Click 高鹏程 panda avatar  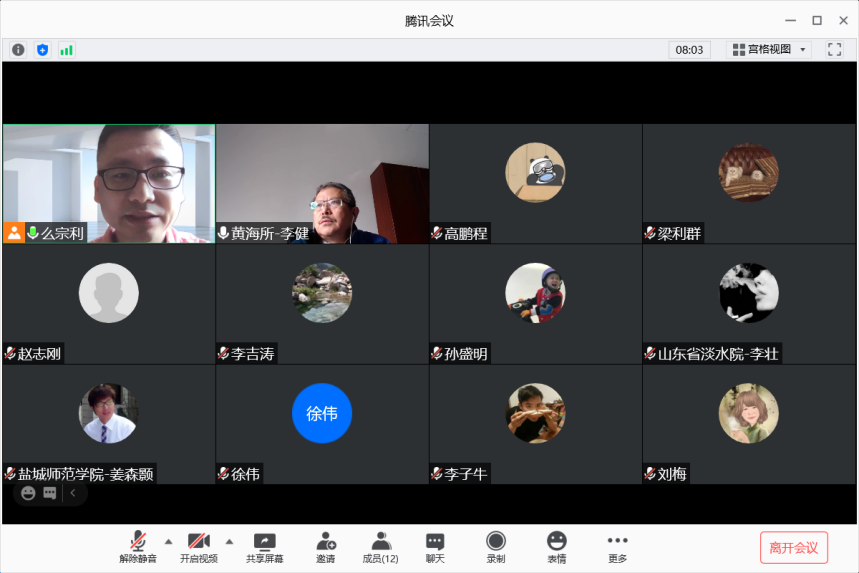(535, 173)
